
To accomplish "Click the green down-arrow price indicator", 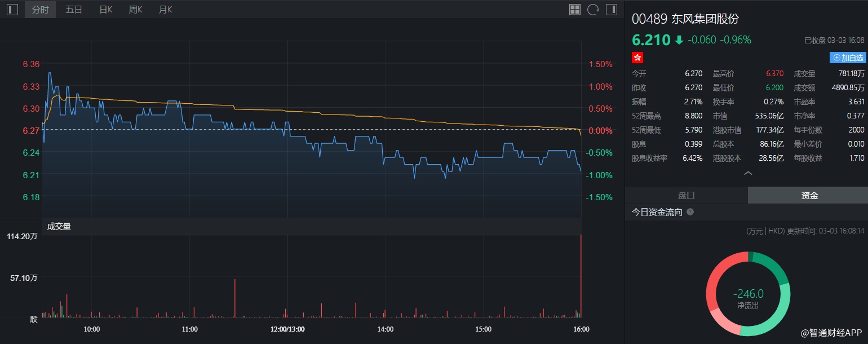I will click(679, 40).
